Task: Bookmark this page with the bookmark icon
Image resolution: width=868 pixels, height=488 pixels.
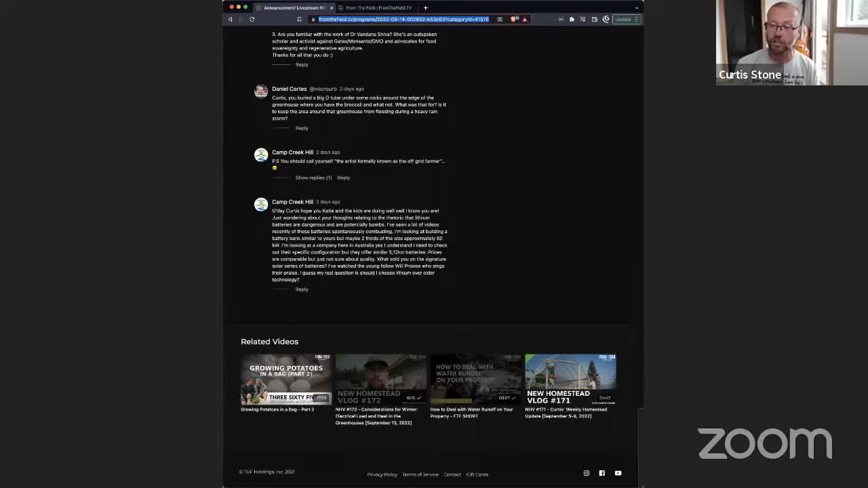Action: [x=299, y=19]
